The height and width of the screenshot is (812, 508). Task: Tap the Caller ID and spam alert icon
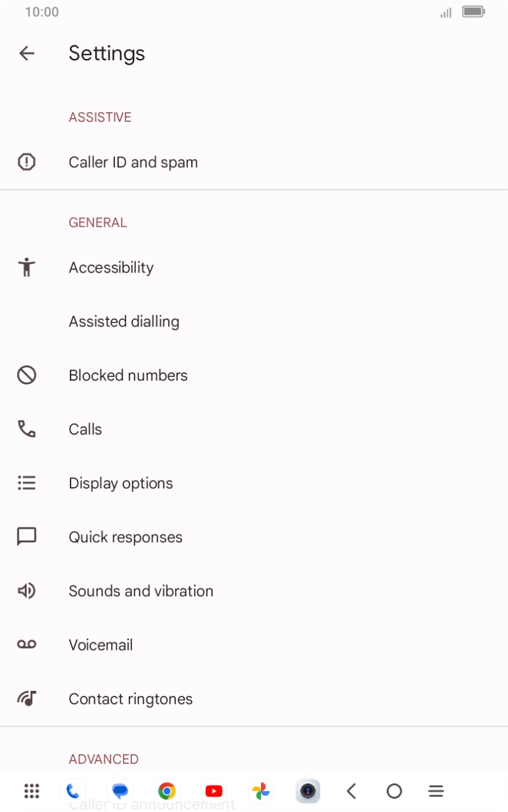coord(26,162)
